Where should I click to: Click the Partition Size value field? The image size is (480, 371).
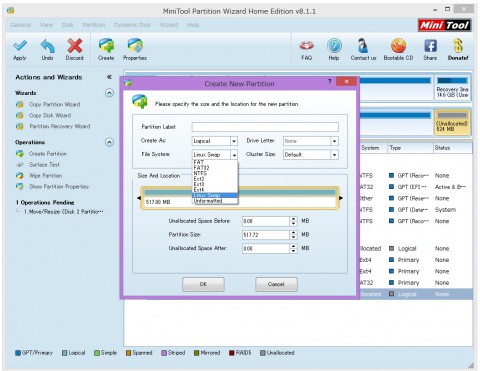[x=266, y=235]
